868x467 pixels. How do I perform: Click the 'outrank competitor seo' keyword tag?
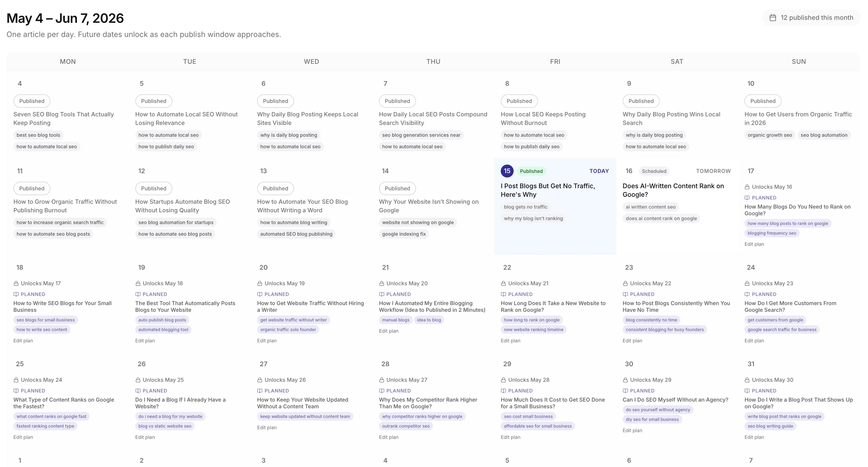[406, 426]
